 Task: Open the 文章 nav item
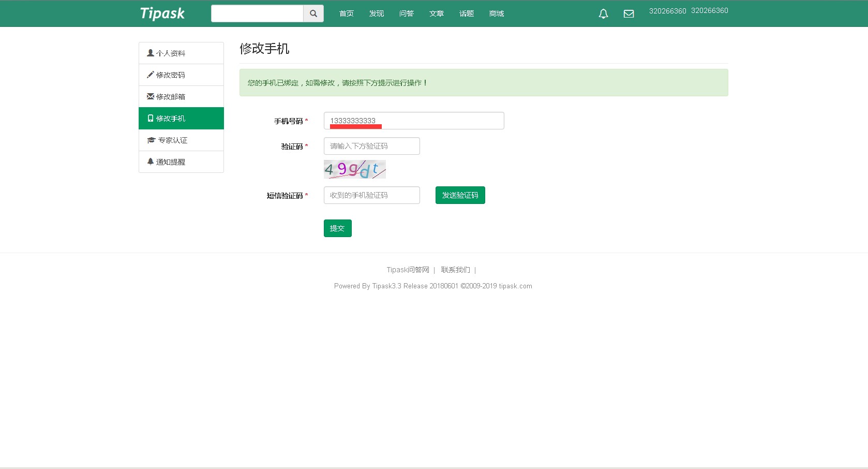437,13
